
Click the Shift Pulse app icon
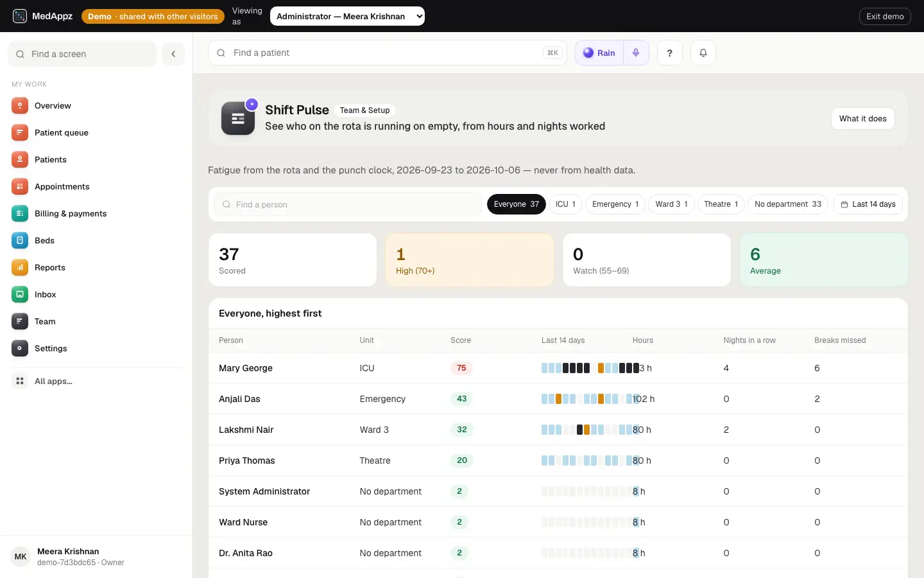(x=238, y=118)
